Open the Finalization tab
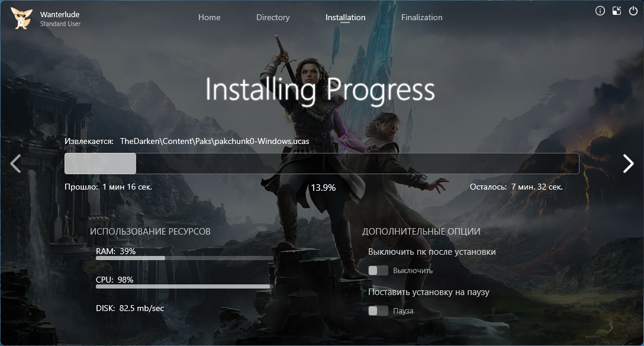The height and width of the screenshot is (346, 644). click(422, 17)
